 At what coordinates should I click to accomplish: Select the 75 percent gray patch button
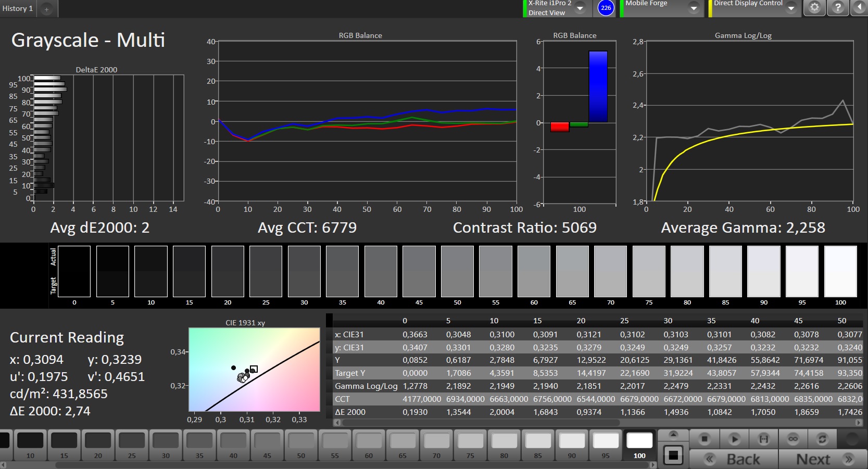point(470,445)
